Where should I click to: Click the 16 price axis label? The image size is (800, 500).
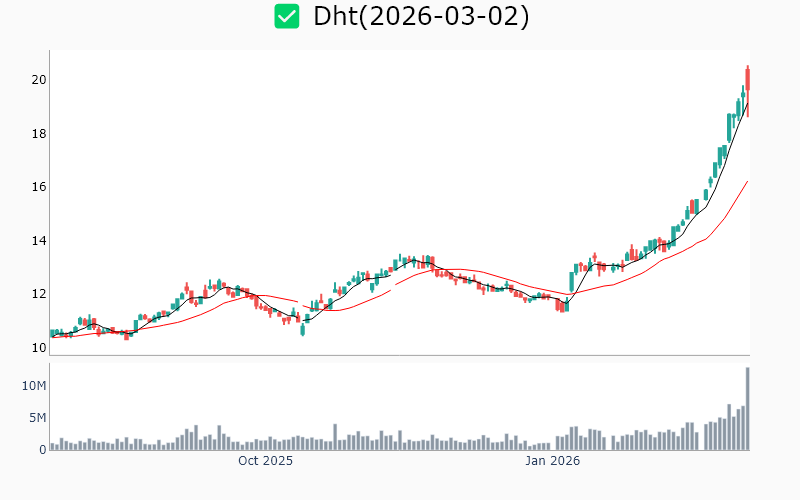38,187
